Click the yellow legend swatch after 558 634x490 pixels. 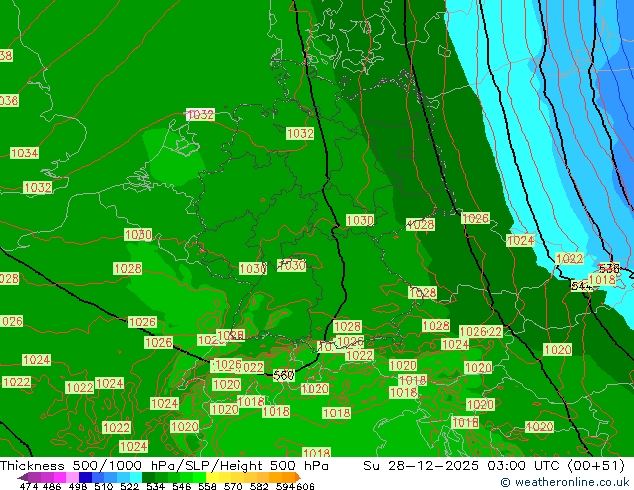[212, 477]
